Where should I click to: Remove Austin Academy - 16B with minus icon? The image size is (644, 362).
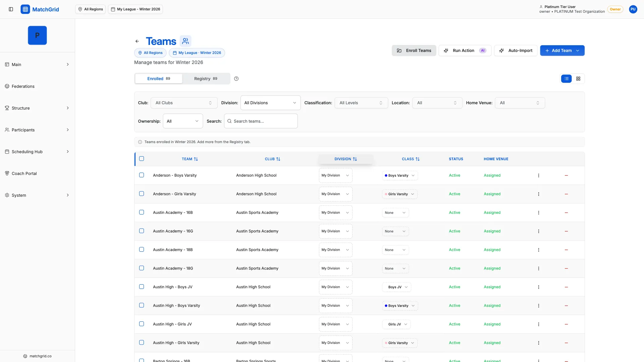[566, 213]
